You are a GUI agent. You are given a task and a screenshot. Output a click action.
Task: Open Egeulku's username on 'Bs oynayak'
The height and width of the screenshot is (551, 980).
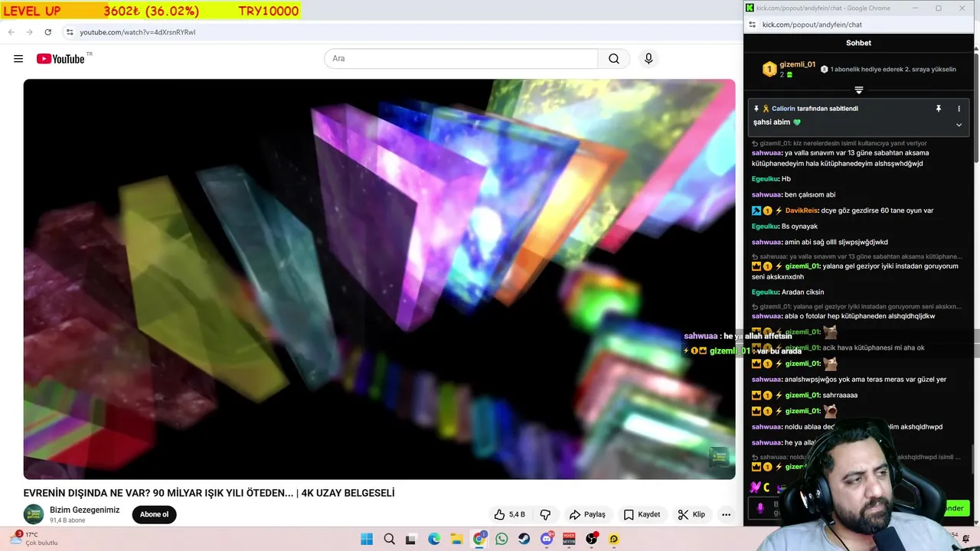coord(765,227)
